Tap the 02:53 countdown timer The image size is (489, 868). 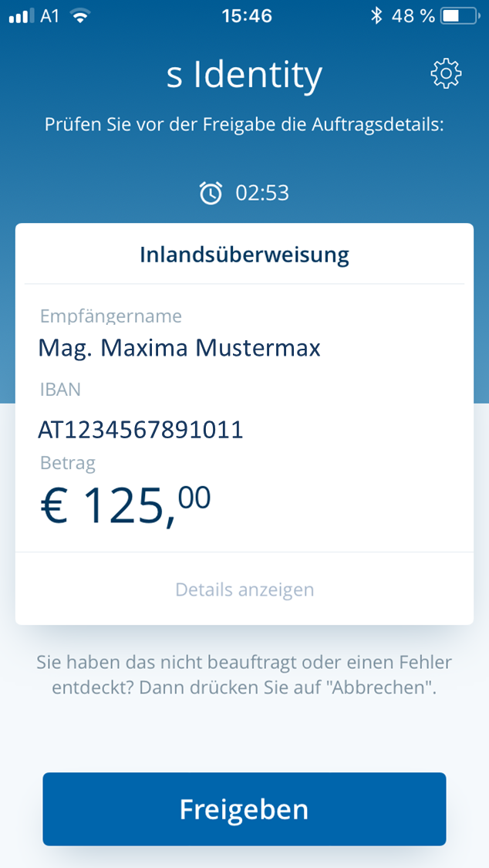(262, 192)
